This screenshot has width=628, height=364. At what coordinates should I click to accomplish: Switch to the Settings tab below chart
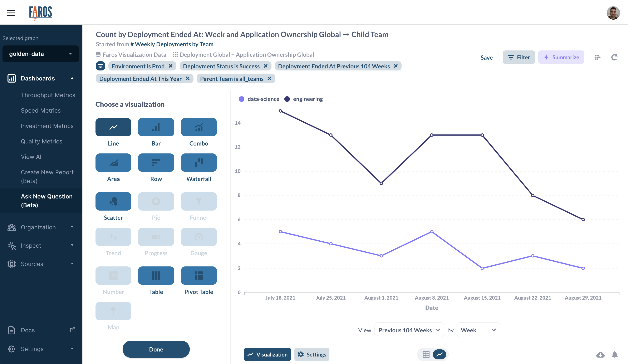(x=312, y=354)
